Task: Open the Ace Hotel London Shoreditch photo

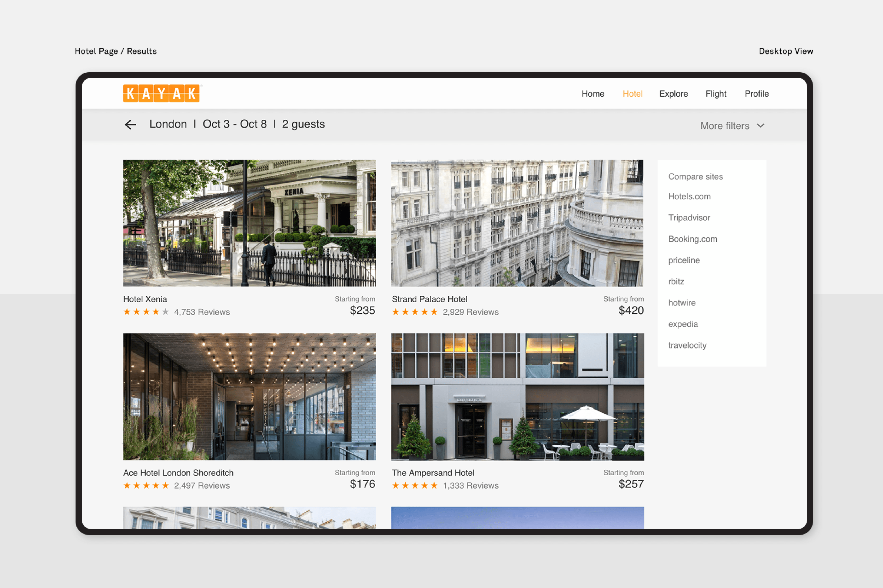Action: pos(249,396)
